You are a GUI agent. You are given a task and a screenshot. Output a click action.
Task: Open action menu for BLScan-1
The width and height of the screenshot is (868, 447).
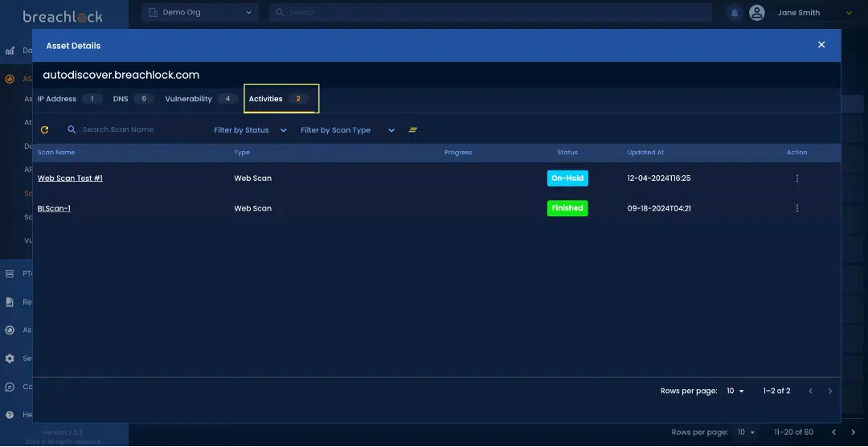(x=797, y=208)
